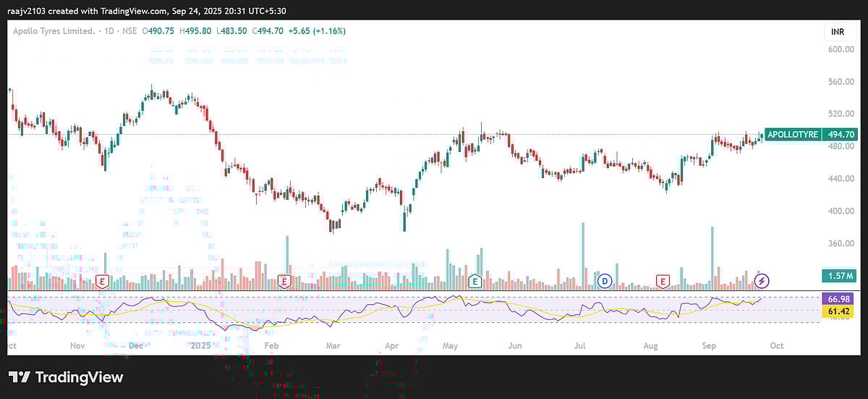Click the 400.00 price axis label

tap(842, 211)
